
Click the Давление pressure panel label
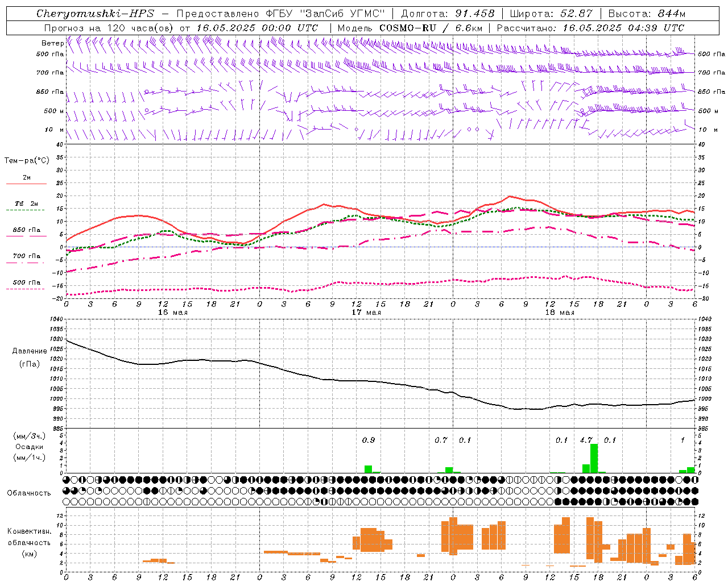(29, 351)
